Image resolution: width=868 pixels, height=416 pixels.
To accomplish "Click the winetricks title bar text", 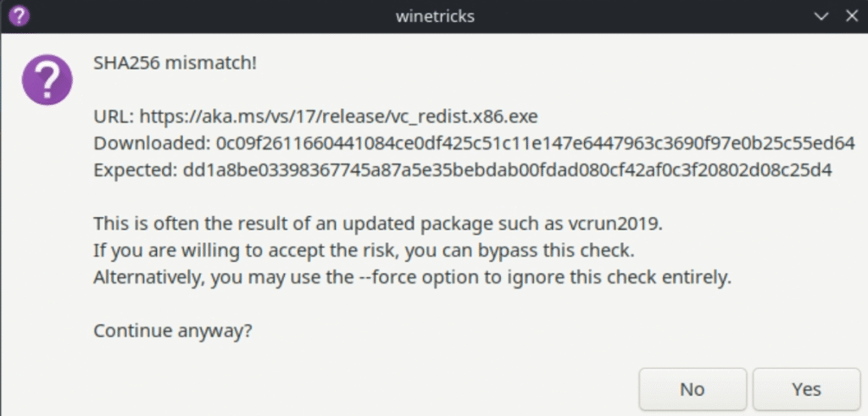I will 435,16.
